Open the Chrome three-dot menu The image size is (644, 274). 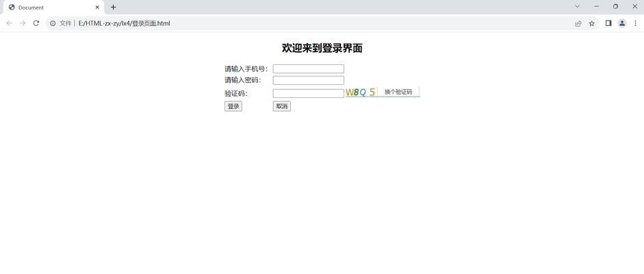pos(635,23)
